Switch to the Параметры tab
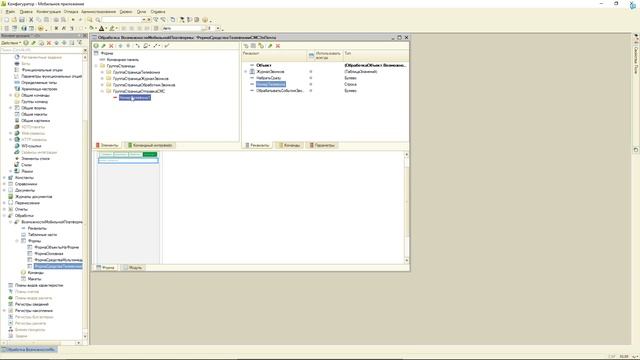This screenshot has width=640, height=360. click(322, 145)
